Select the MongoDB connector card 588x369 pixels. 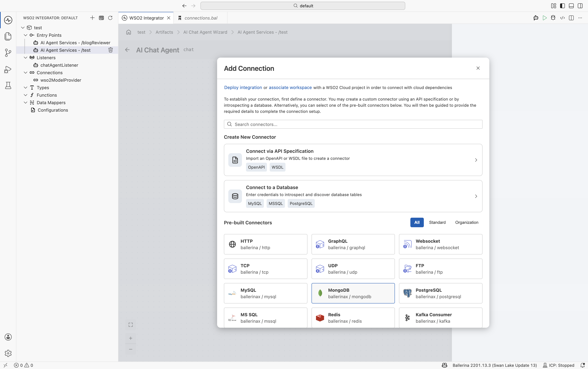(x=353, y=293)
